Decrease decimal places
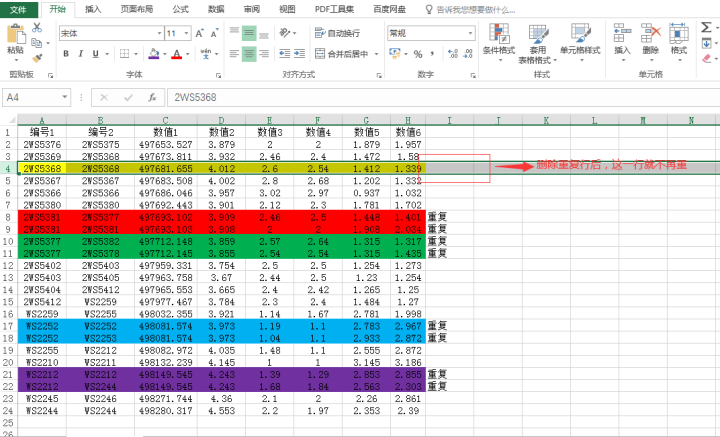 468,54
